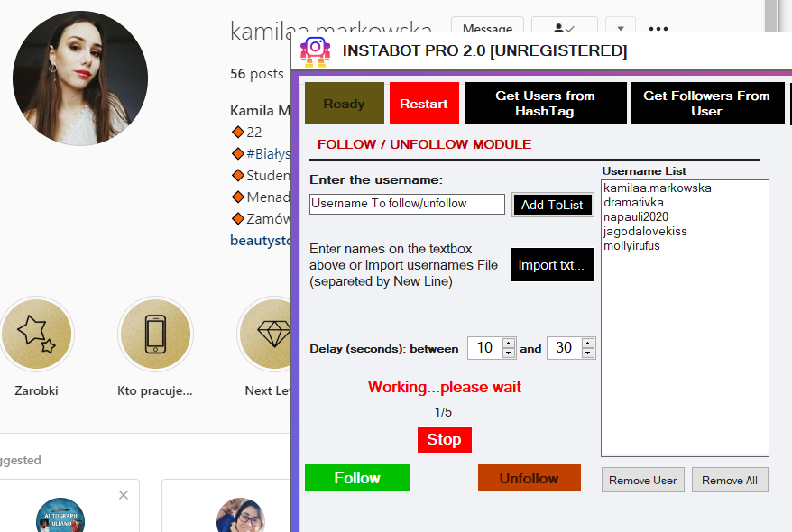Dismiss the first suggested account card

click(x=124, y=495)
